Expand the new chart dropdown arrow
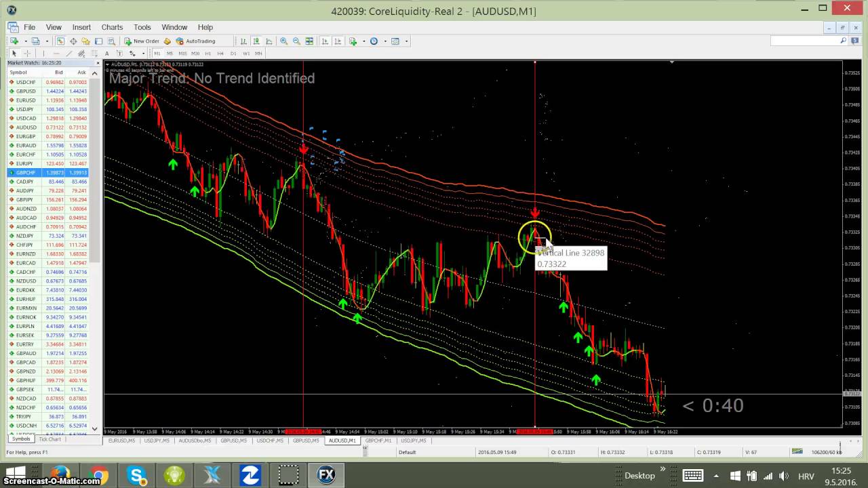868x488 pixels. click(x=25, y=41)
